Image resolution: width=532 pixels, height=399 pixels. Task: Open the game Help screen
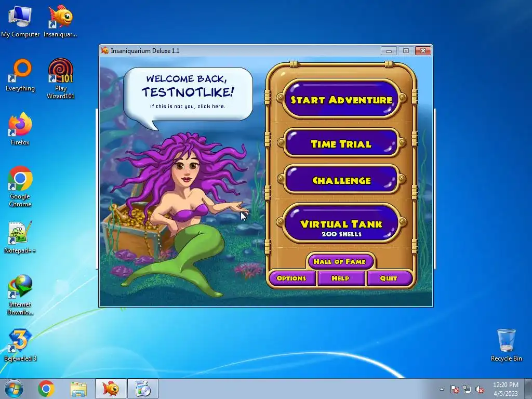[340, 278]
